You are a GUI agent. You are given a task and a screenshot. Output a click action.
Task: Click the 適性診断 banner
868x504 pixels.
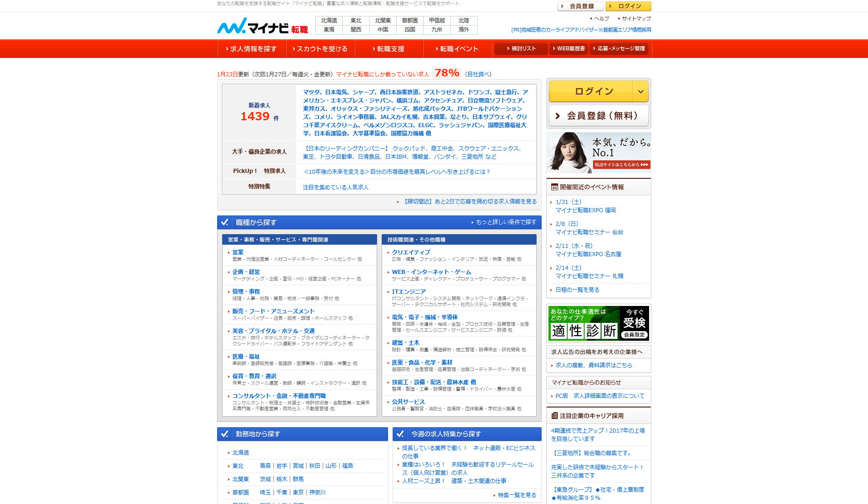click(599, 323)
